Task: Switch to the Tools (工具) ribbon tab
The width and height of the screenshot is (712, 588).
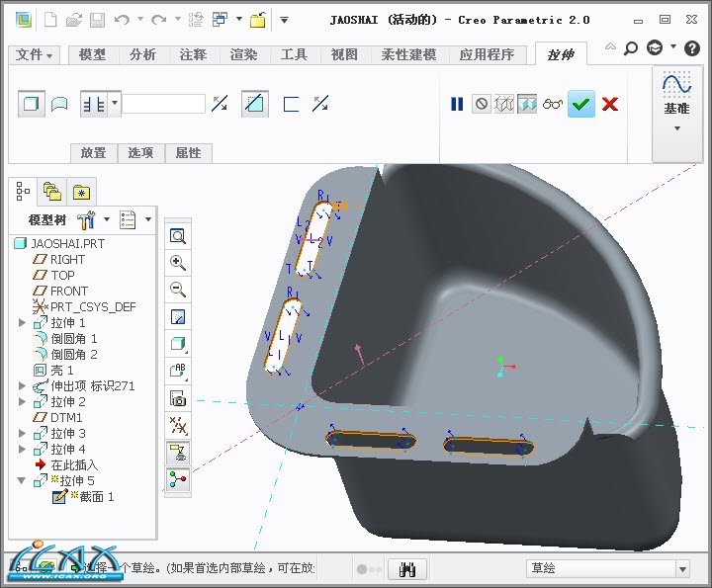Action: 294,55
